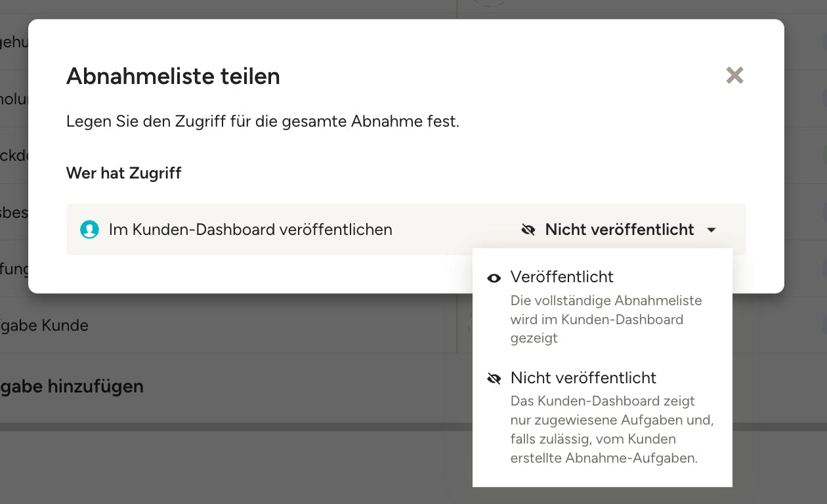Click the Nicht veröffentlicht dropdown label
Screen dimensions: 827x504
coord(619,230)
